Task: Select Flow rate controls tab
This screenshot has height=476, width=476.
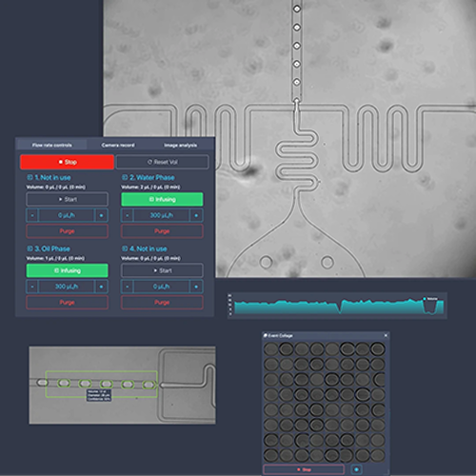Action: tap(52, 145)
